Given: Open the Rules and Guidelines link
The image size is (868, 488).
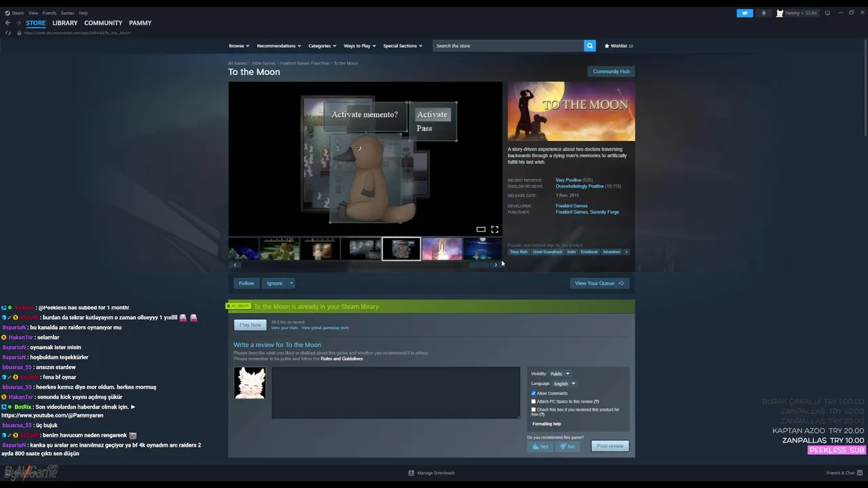Looking at the screenshot, I should (x=342, y=359).
